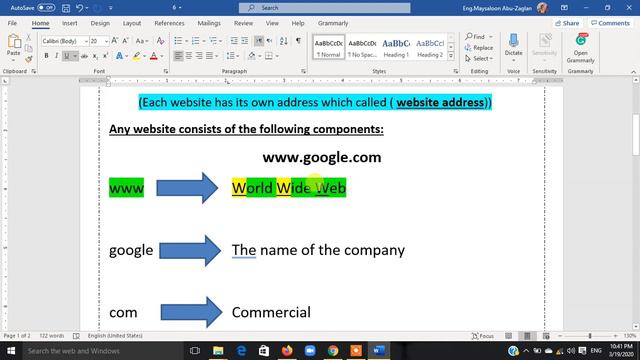Screen dimensions: 640x360
Task: Open font color dropdown arrow
Action: (162, 56)
